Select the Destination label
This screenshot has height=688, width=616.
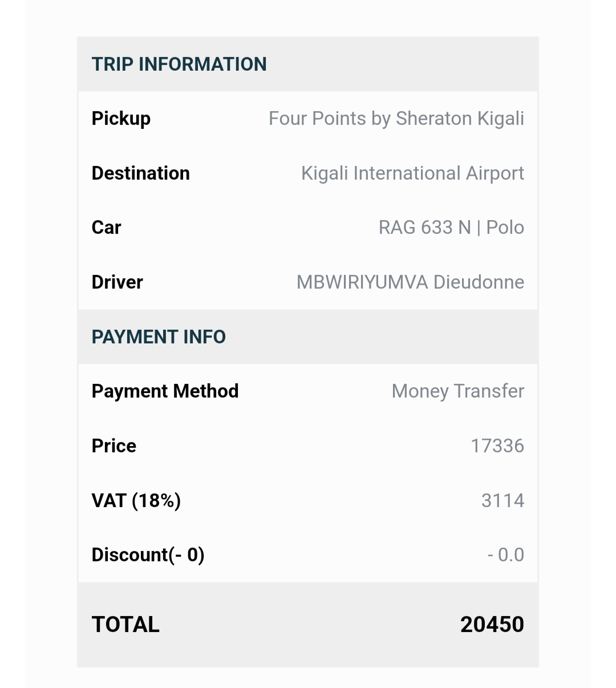click(x=141, y=173)
